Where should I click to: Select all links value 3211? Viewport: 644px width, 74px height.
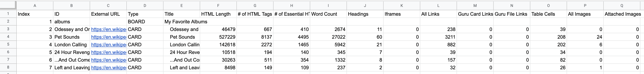pos(438,37)
